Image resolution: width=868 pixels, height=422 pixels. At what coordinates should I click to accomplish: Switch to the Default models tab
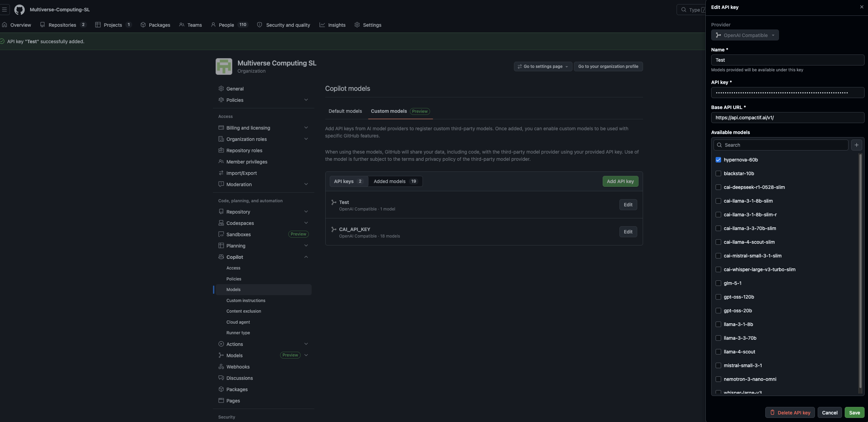pos(345,111)
